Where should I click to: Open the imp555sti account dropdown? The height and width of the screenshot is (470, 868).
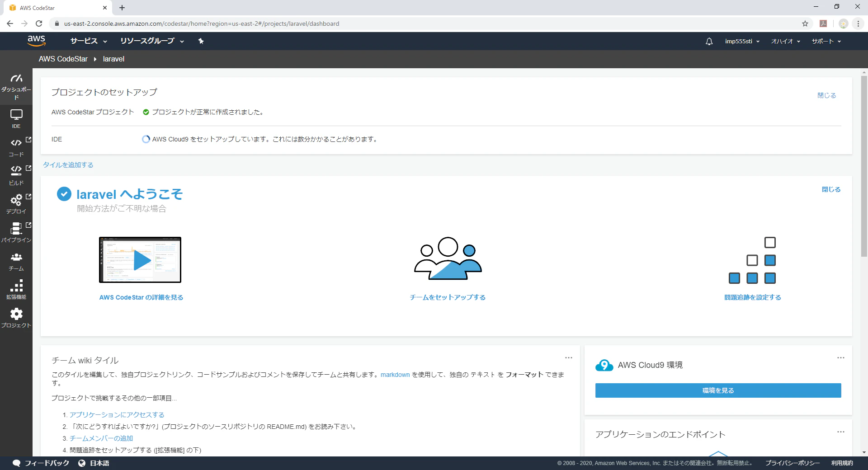[742, 41]
